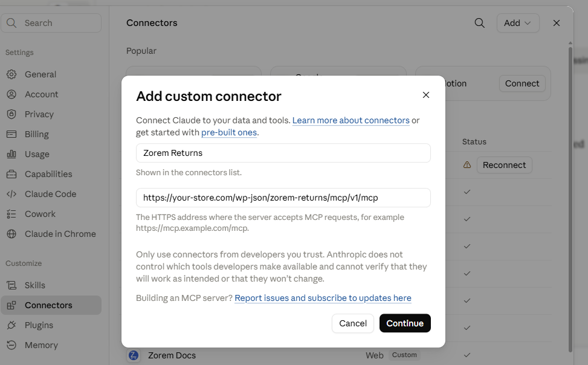Viewport: 588px width, 365px height.
Task: Focus the MCP server URL field
Action: coord(283,198)
